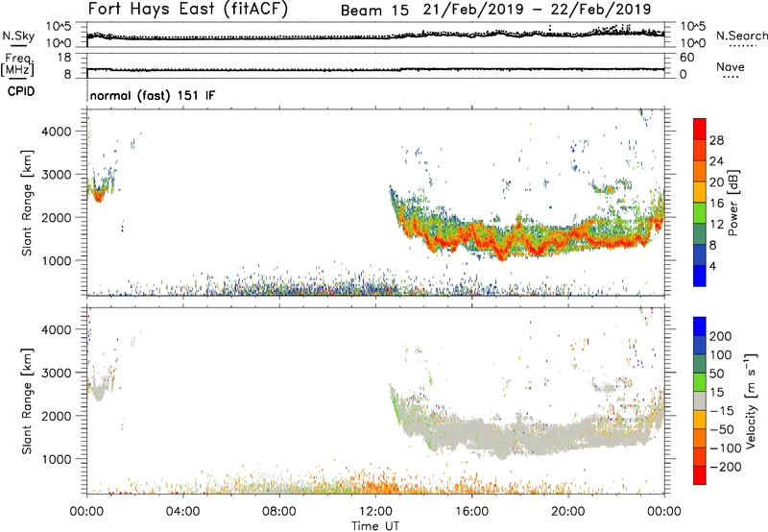Click the '08:00' time axis label
This screenshot has width=768, height=532.
coord(278,512)
